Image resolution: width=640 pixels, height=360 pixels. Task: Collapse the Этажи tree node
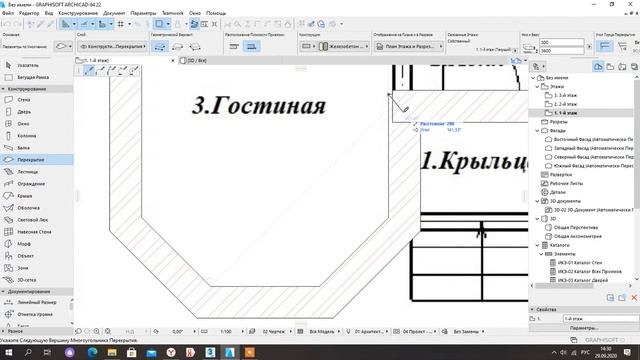(x=538, y=87)
